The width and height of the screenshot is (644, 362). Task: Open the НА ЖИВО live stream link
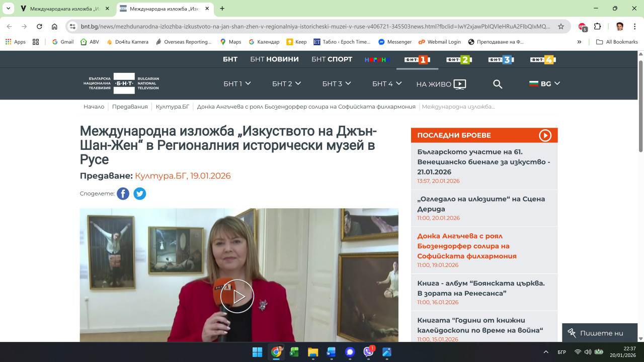tap(441, 84)
